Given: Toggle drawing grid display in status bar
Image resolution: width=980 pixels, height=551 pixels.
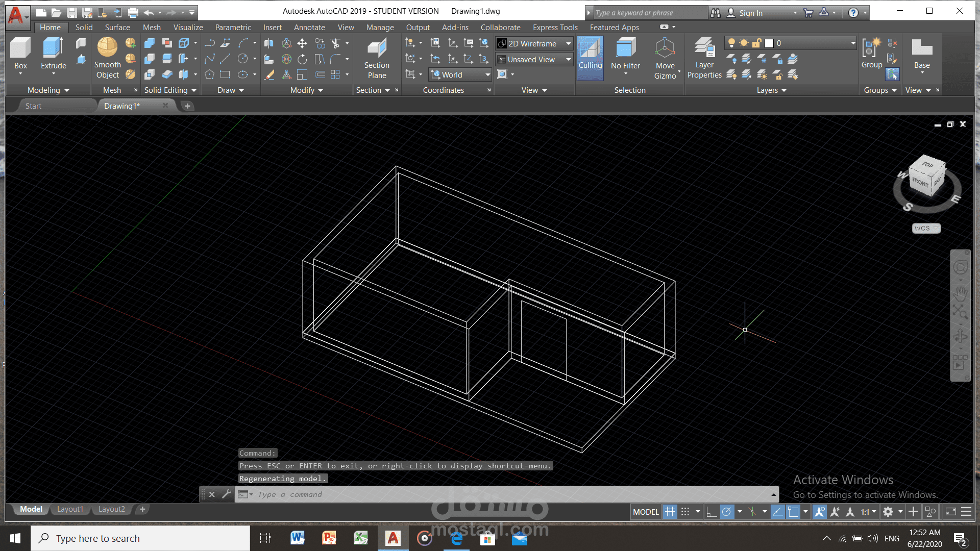Looking at the screenshot, I should (670, 512).
